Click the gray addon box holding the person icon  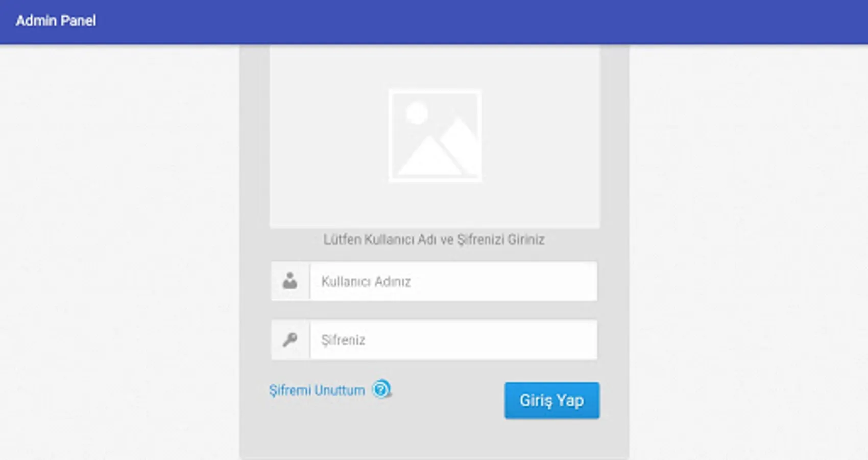click(290, 281)
